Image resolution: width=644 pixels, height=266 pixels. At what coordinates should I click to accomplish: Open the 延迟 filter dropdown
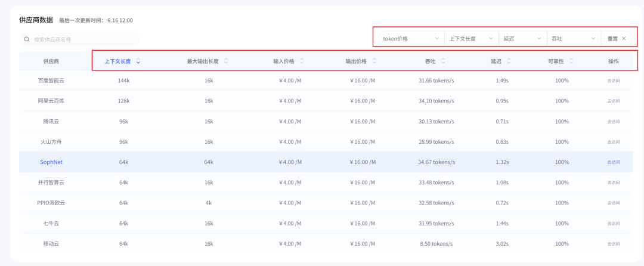point(523,39)
